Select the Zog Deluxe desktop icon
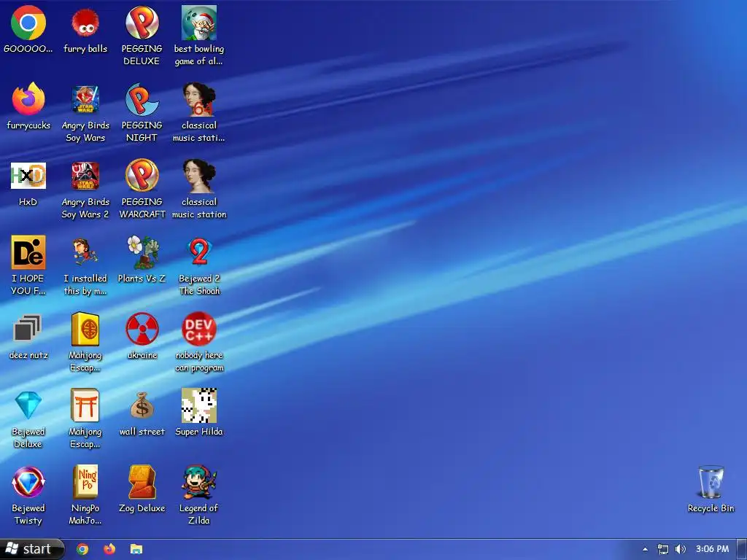Image resolution: width=747 pixels, height=560 pixels. click(x=142, y=482)
